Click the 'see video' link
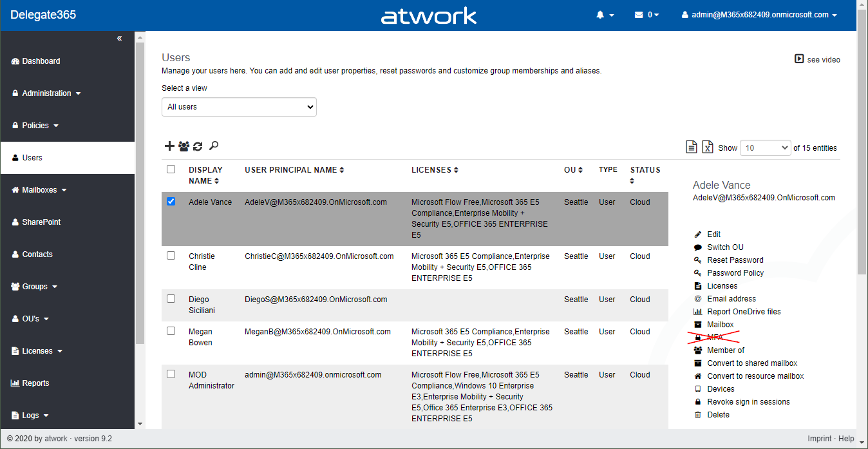Screen dimensions: 868x449 pyautogui.click(x=818, y=59)
